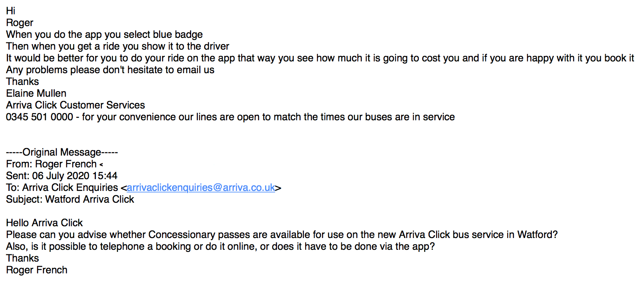Open the arrivaclickenquiries@arriva.co.uk email link

point(201,188)
